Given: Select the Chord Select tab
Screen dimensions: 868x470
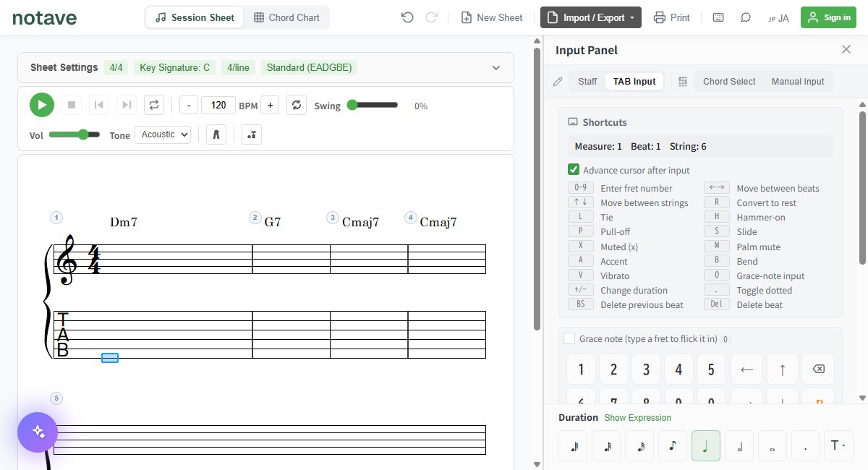Looking at the screenshot, I should (729, 82).
